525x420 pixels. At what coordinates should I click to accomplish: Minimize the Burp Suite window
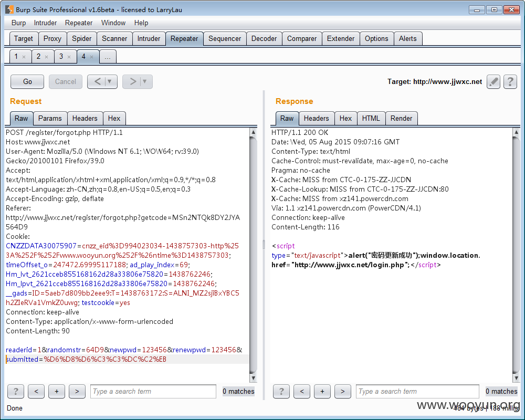click(477, 10)
